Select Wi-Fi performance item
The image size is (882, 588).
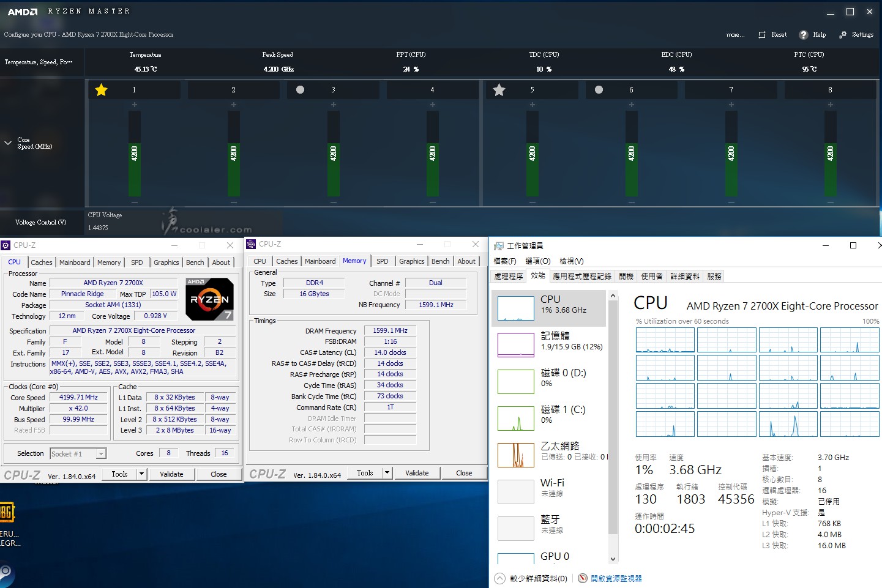550,491
